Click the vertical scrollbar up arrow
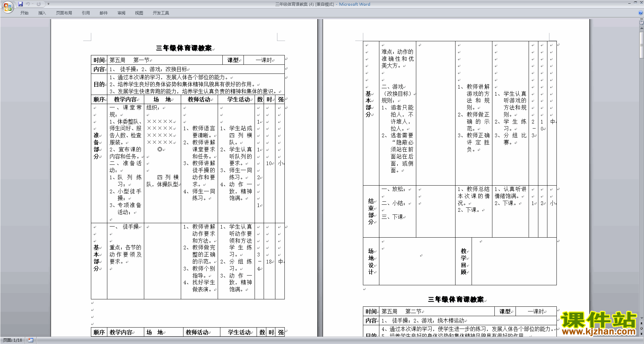The width and height of the screenshot is (644, 344). click(641, 28)
